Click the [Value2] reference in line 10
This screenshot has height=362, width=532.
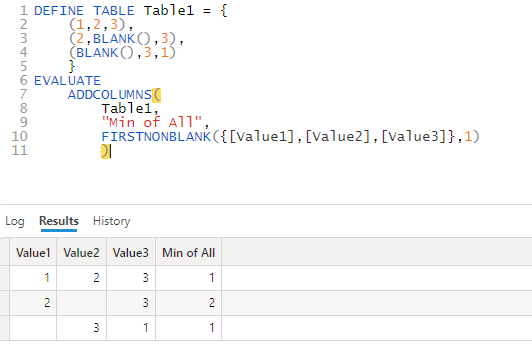click(338, 137)
